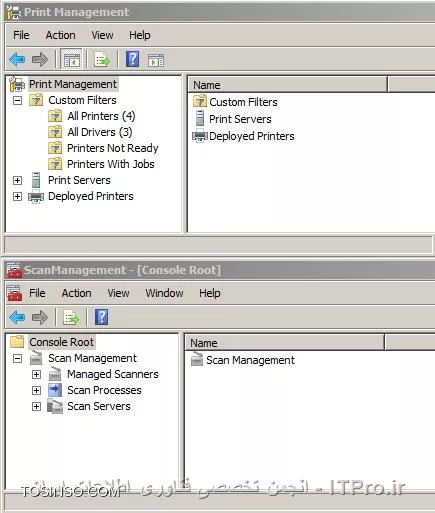Open Help menu in ScanManagement

click(x=210, y=293)
